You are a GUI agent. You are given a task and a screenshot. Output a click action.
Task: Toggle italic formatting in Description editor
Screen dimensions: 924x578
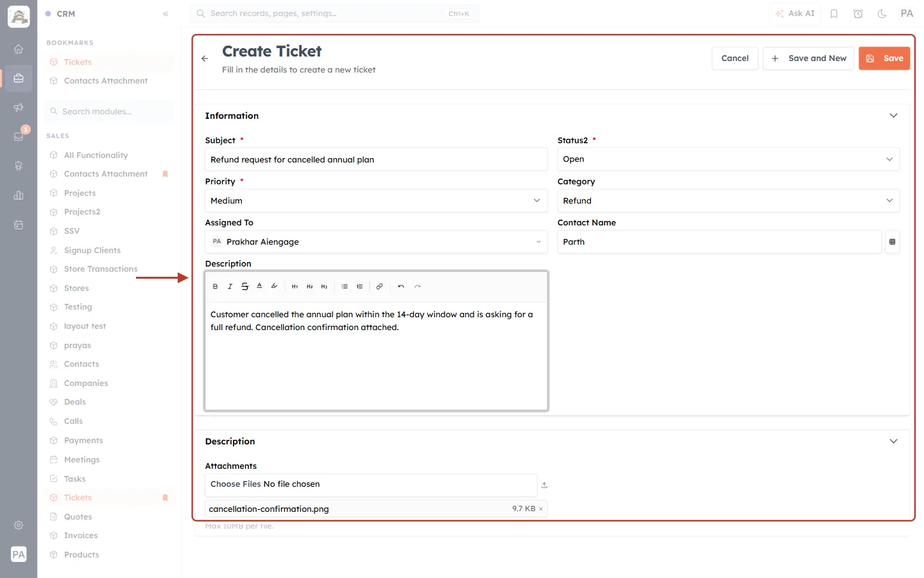click(x=230, y=286)
